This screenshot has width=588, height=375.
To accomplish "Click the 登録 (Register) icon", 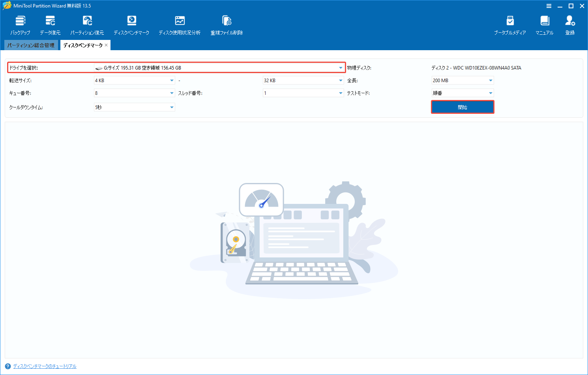I will point(569,24).
